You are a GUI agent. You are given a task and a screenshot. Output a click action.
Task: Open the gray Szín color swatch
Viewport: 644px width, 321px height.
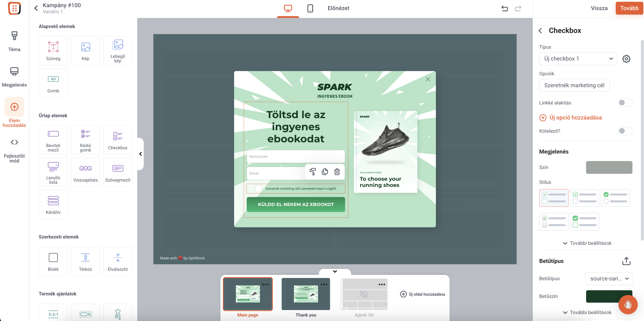609,167
